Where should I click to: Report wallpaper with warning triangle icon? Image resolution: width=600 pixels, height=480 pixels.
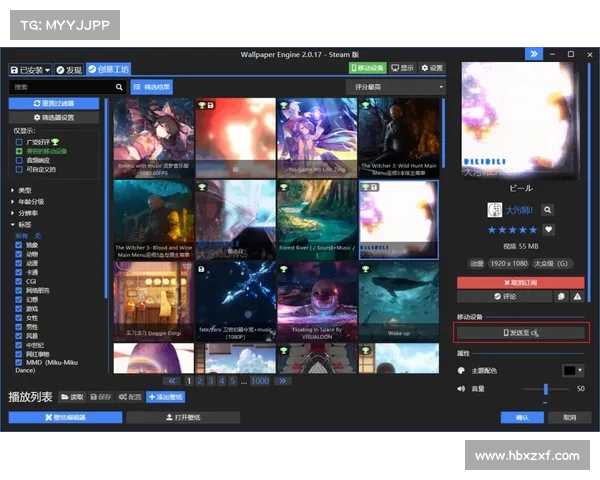tap(577, 296)
